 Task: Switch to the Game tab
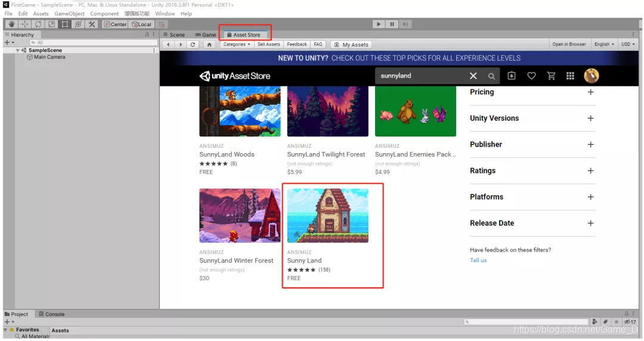click(205, 35)
